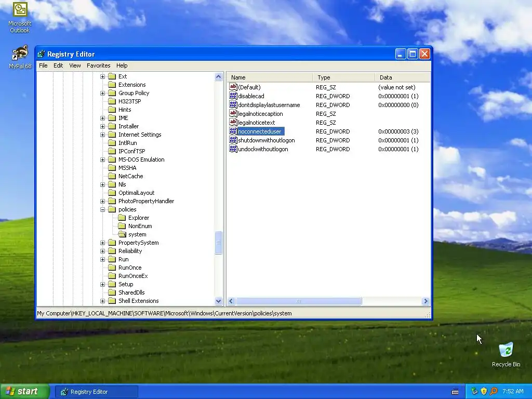532x399 pixels.
Task: Click the horizontal scrollbar thumb in values pane
Action: 299,301
